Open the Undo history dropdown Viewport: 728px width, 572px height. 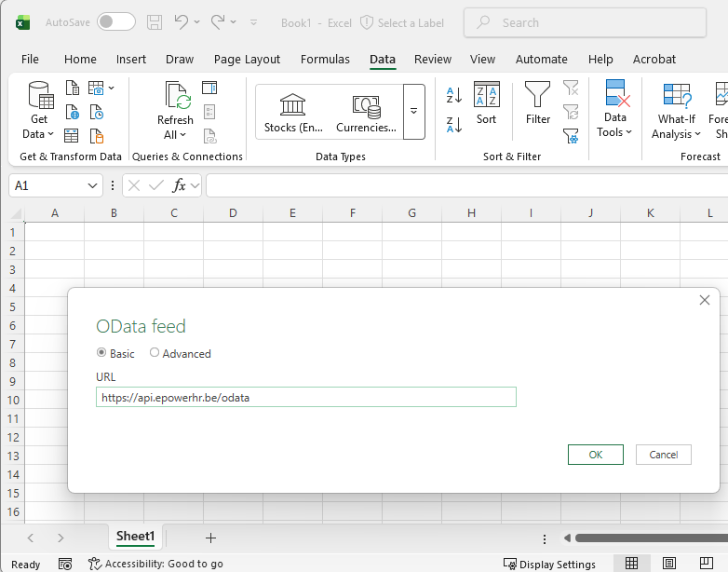[x=196, y=21]
